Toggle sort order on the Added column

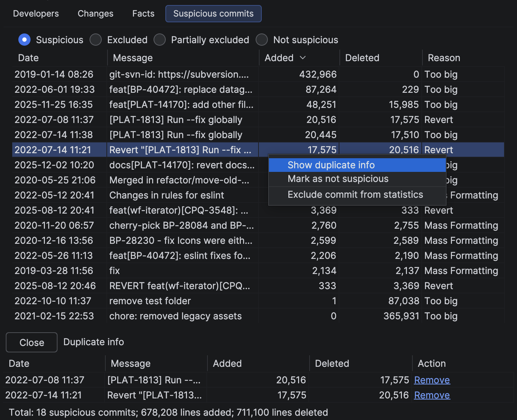tap(284, 58)
